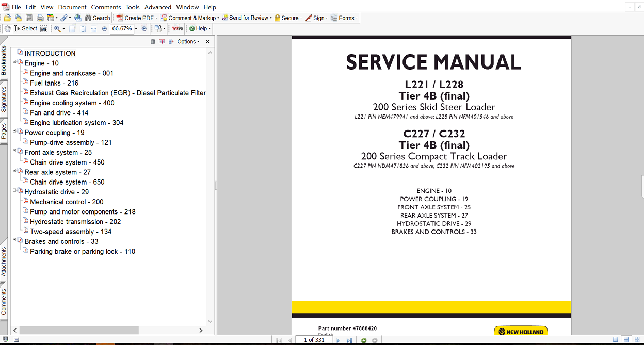This screenshot has width=644, height=345.
Task: Click the Sign button
Action: (316, 18)
